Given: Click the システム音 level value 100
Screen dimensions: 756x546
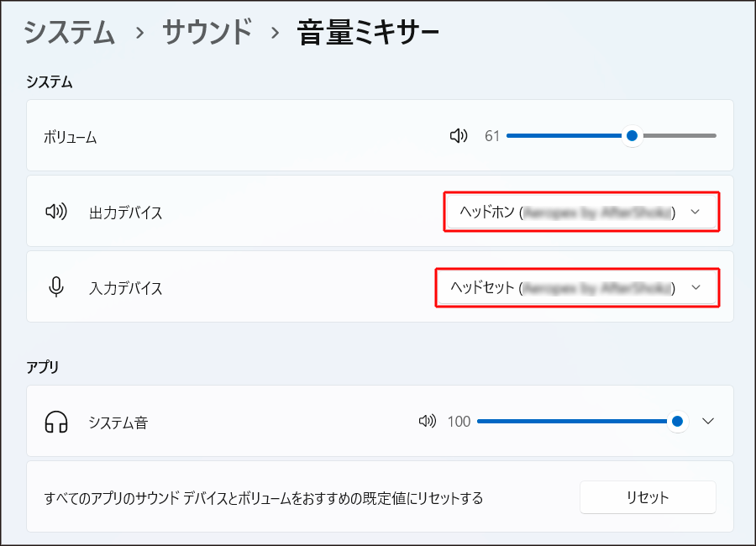Looking at the screenshot, I should pos(459,422).
